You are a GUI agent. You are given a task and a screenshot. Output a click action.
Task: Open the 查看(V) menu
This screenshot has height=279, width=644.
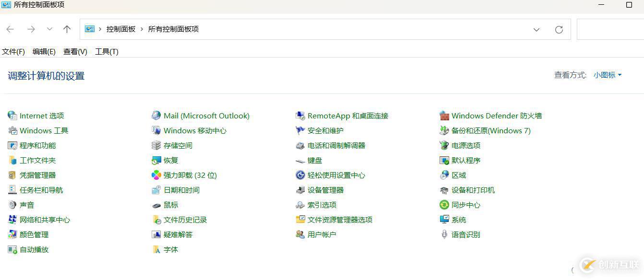pyautogui.click(x=75, y=51)
